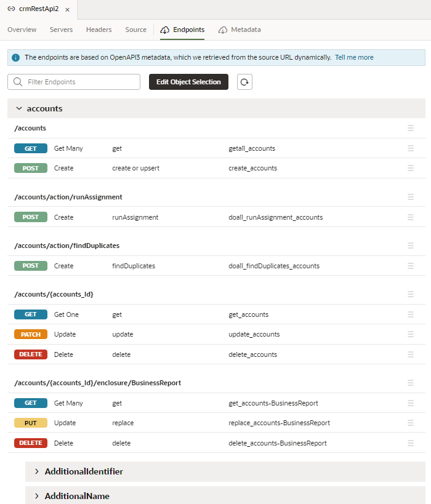
Task: Open the Tell me more link
Action: pyautogui.click(x=354, y=57)
